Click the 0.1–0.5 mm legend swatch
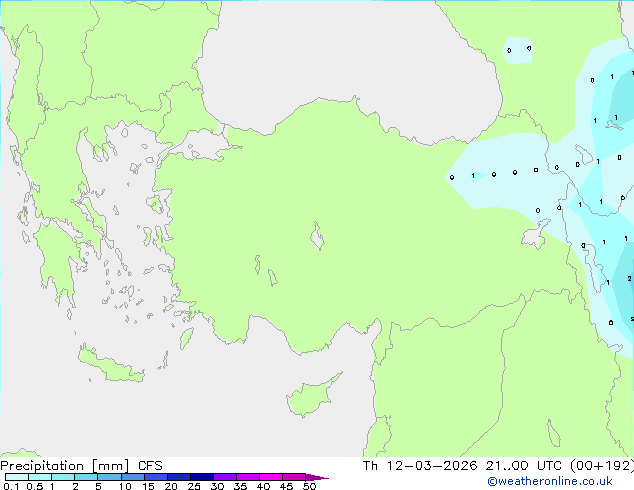The width and height of the screenshot is (634, 490). point(17,477)
